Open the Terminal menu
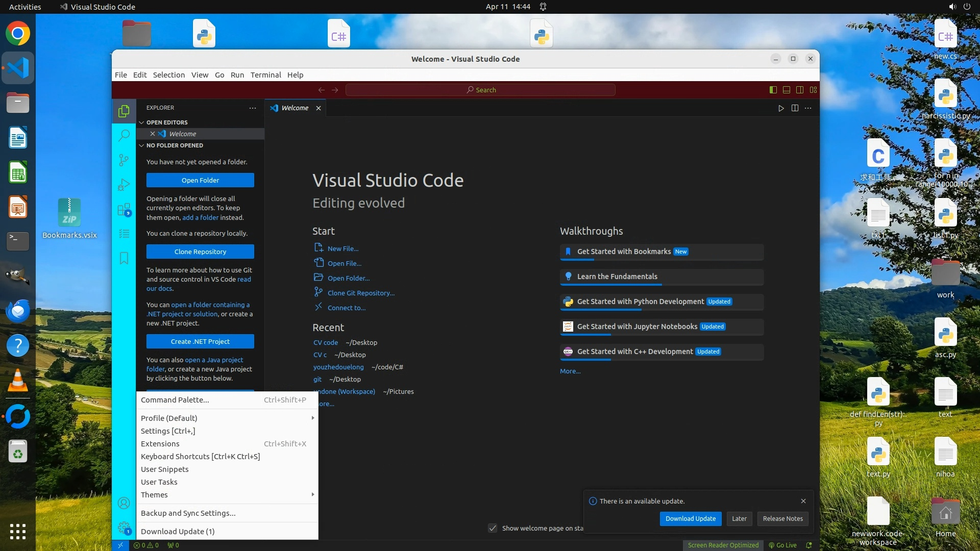Image resolution: width=980 pixels, height=551 pixels. 265,75
